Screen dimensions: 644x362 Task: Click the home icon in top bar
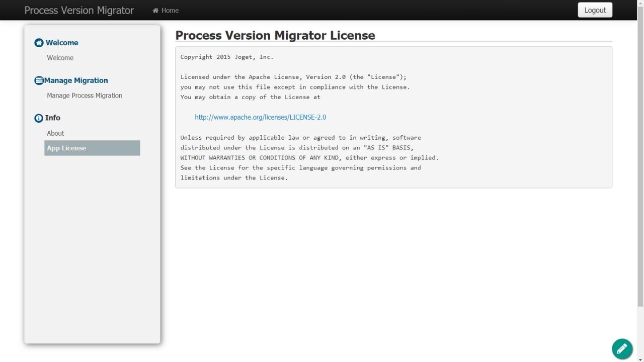click(155, 11)
